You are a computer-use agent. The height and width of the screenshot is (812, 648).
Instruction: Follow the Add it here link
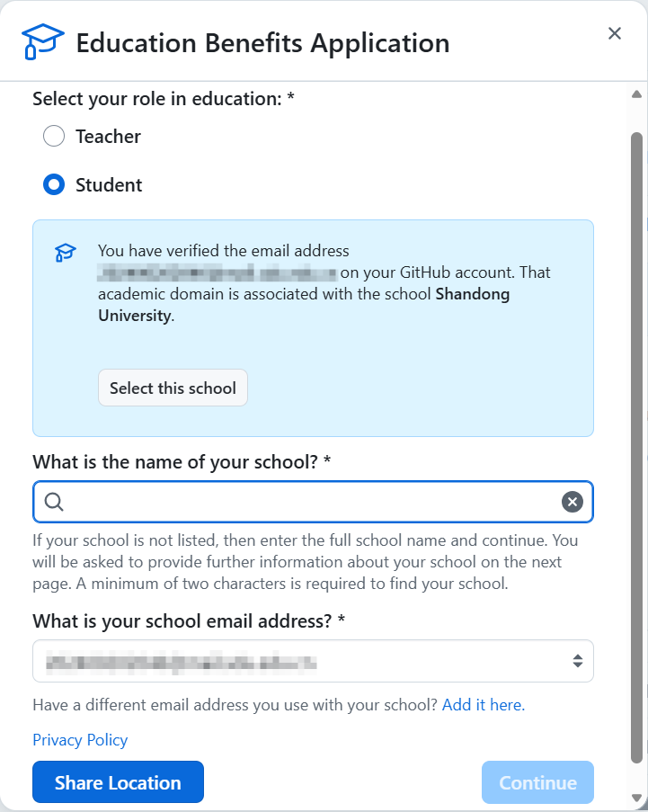484,705
